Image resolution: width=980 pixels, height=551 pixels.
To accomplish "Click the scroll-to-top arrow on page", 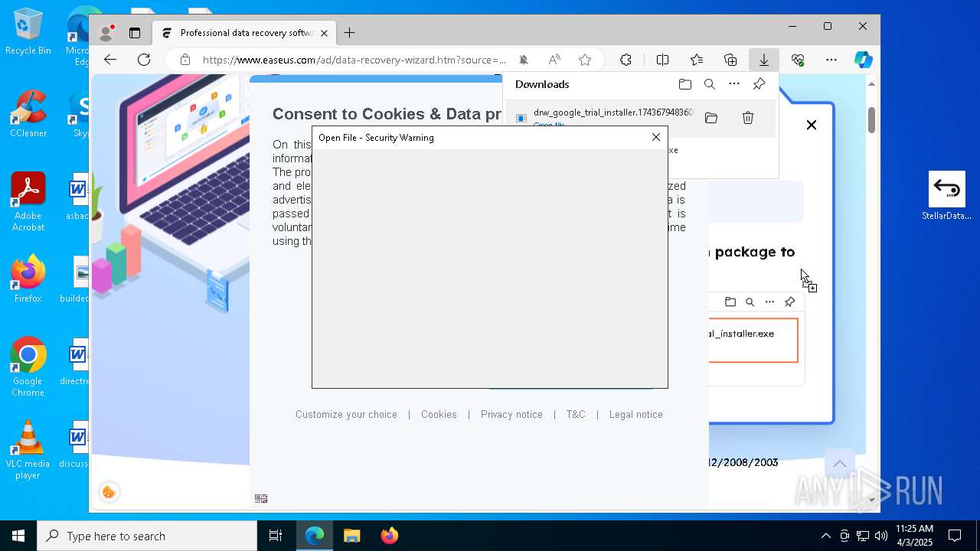I will coord(840,464).
